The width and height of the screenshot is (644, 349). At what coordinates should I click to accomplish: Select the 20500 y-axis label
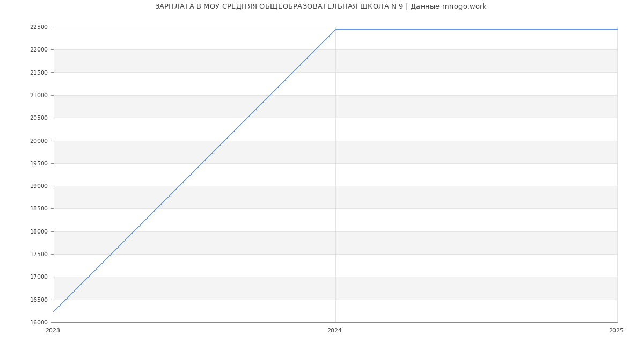(39, 118)
